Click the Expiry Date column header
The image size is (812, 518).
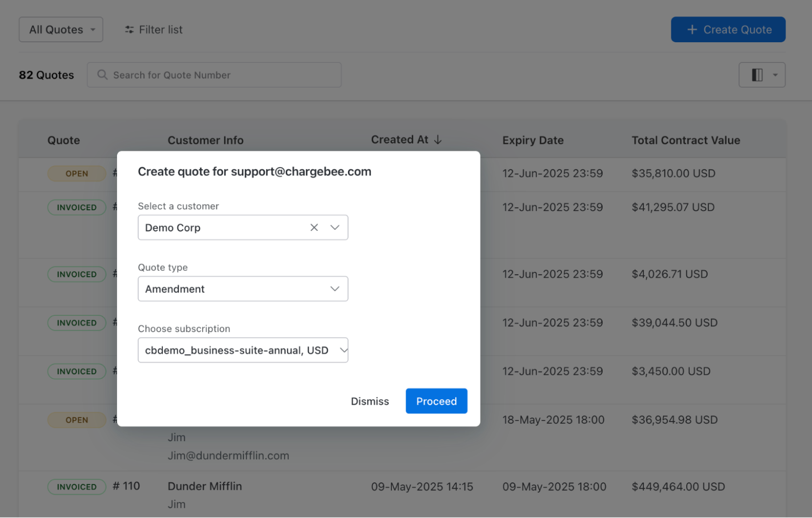coord(533,140)
